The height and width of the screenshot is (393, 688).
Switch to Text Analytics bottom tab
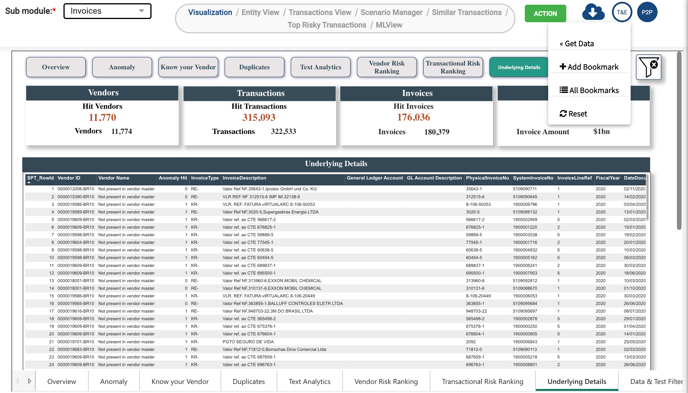pyautogui.click(x=310, y=382)
